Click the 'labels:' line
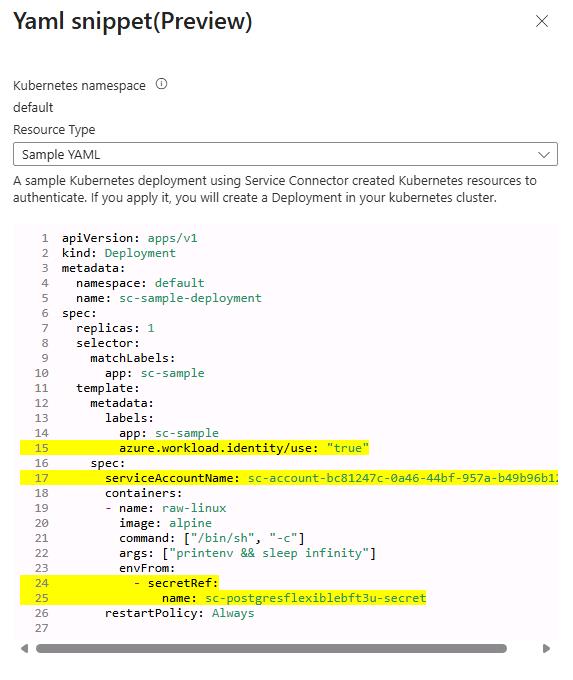 129,418
